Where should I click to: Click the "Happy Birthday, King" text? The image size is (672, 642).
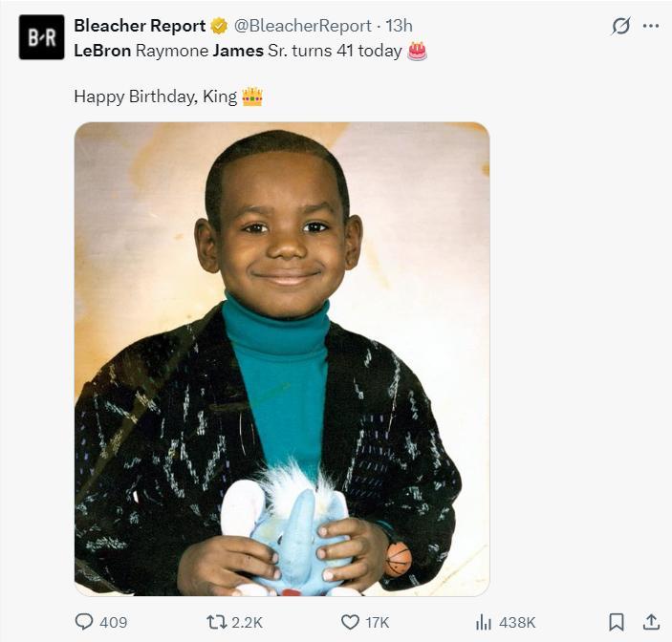click(156, 96)
